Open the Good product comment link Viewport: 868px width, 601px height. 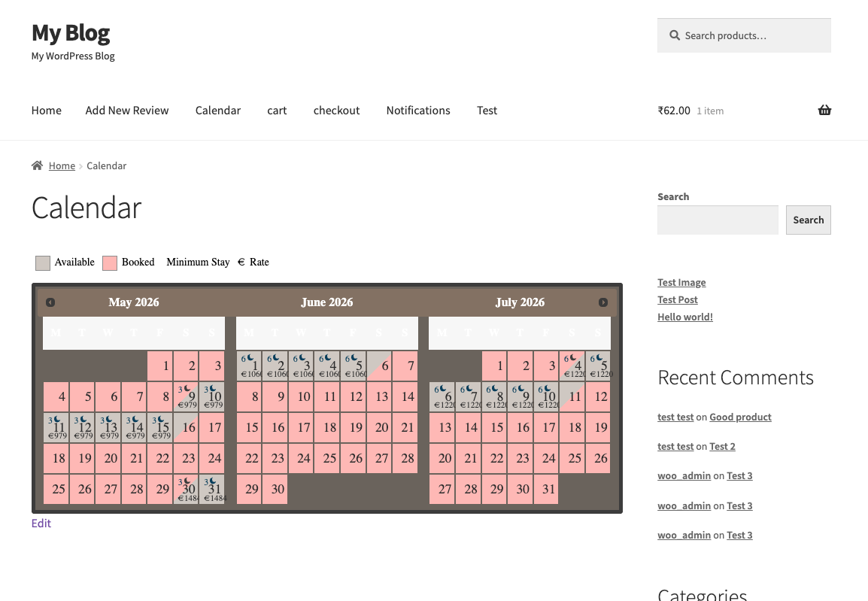point(740,417)
